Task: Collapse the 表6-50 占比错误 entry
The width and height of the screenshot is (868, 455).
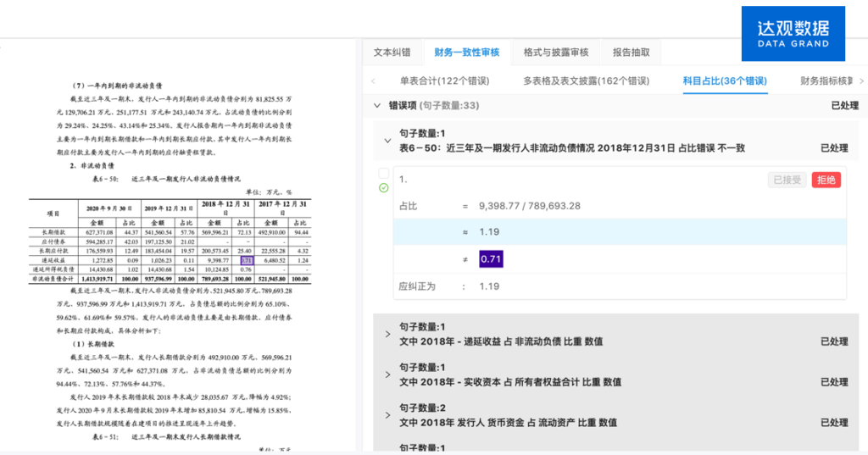Action: [x=388, y=141]
